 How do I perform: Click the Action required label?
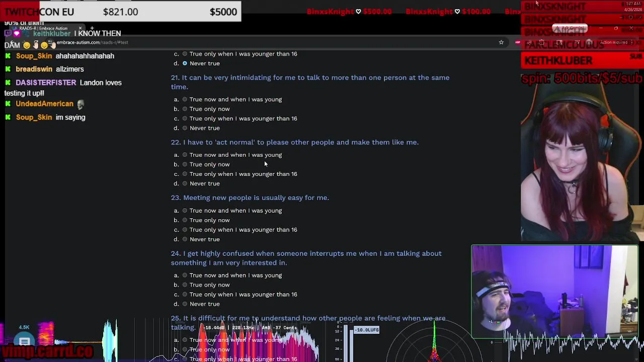(x=613, y=42)
